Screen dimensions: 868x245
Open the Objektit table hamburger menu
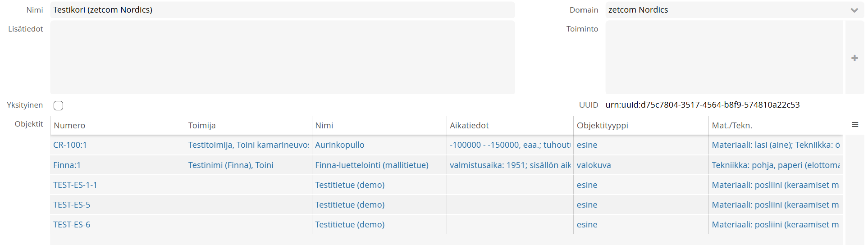(855, 125)
